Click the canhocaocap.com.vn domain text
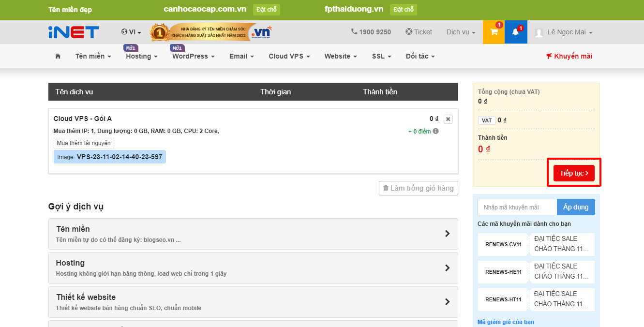644x327 pixels. click(x=205, y=9)
